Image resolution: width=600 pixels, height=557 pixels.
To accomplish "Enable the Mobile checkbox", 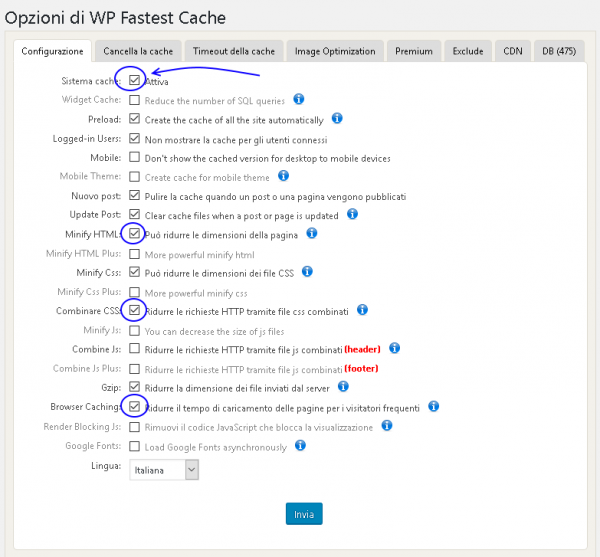I will (x=134, y=157).
